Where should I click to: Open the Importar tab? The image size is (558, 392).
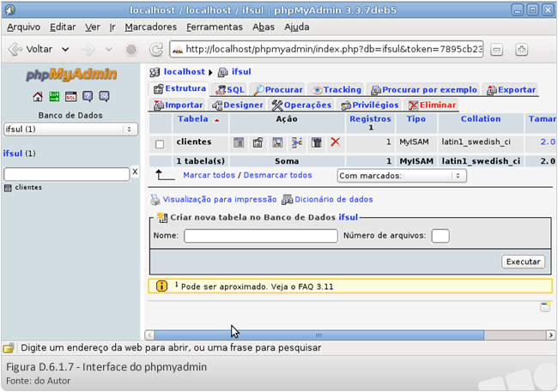(178, 106)
